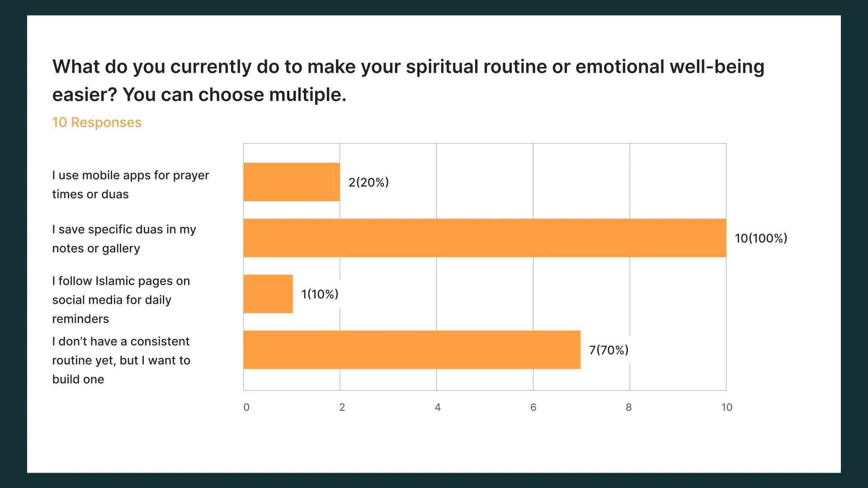Click the axis tick label "10"
Screen dimensions: 868x488
coord(726,407)
